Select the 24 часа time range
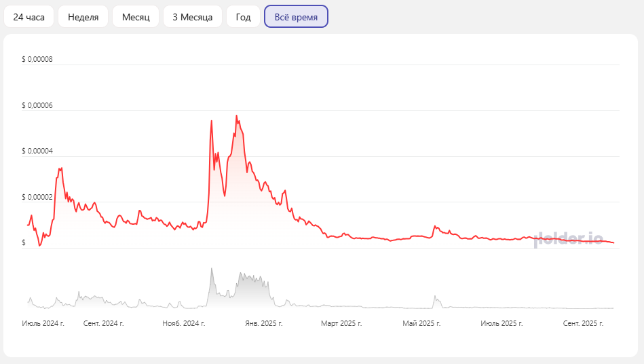The width and height of the screenshot is (644, 364). point(29,17)
